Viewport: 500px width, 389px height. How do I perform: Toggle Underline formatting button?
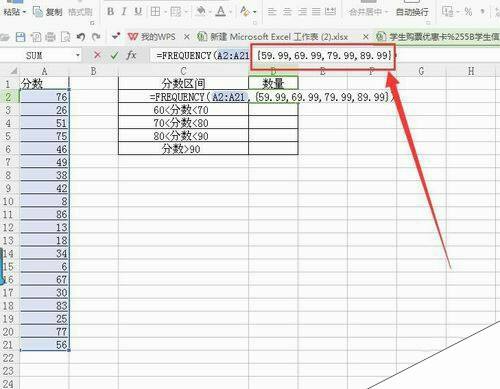[138, 12]
